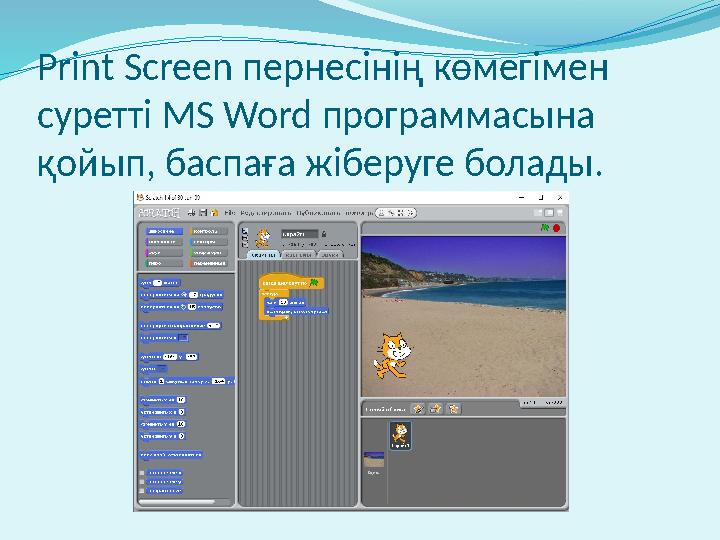The width and height of the screenshot is (720, 540).
Task: Open the Помощь (Help) menu
Action: [x=359, y=213]
